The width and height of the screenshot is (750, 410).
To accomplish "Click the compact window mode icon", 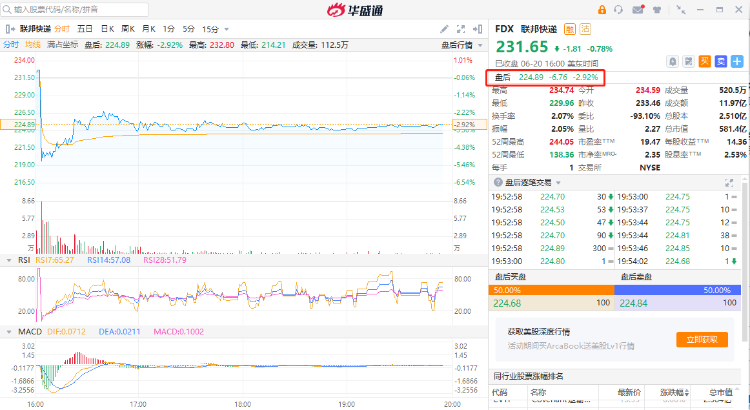I will pos(681,10).
